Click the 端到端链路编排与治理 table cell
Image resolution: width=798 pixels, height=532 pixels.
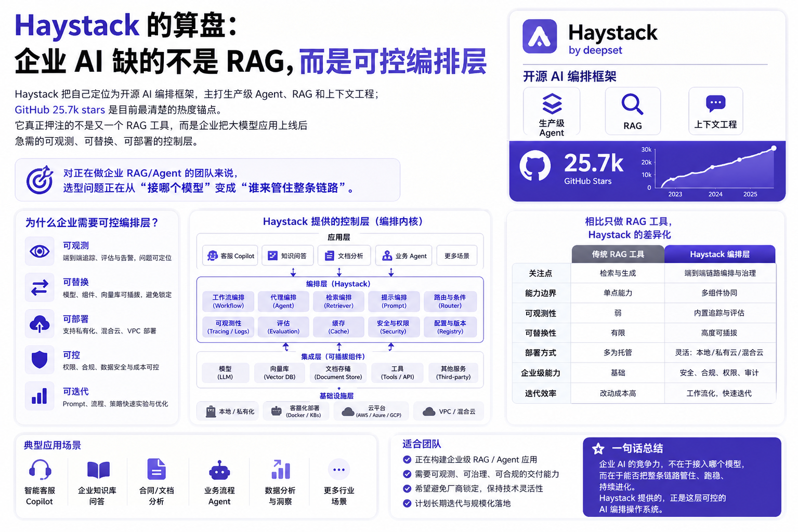coord(720,273)
